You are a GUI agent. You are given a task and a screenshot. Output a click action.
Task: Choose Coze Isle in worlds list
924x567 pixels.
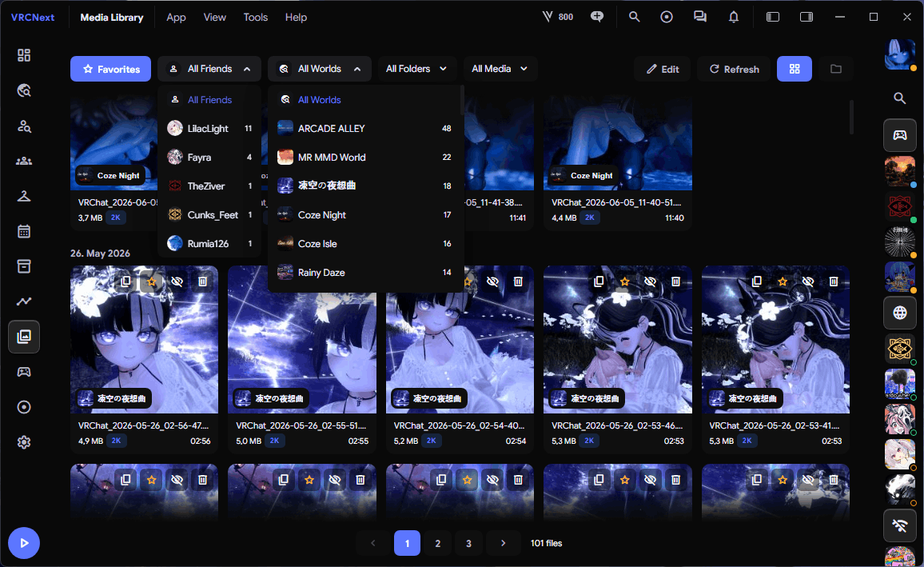[364, 243]
